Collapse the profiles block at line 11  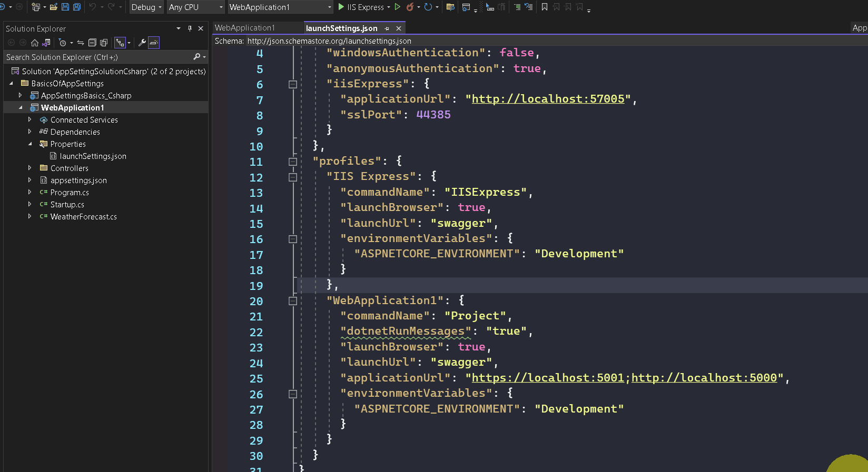tap(293, 162)
